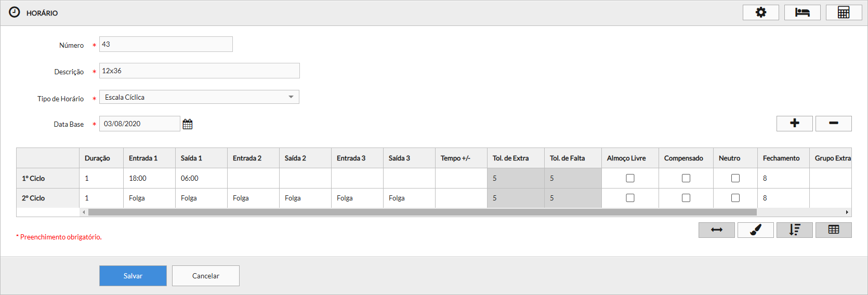
Task: Click the horizontal double-arrow icon button
Action: tap(716, 230)
